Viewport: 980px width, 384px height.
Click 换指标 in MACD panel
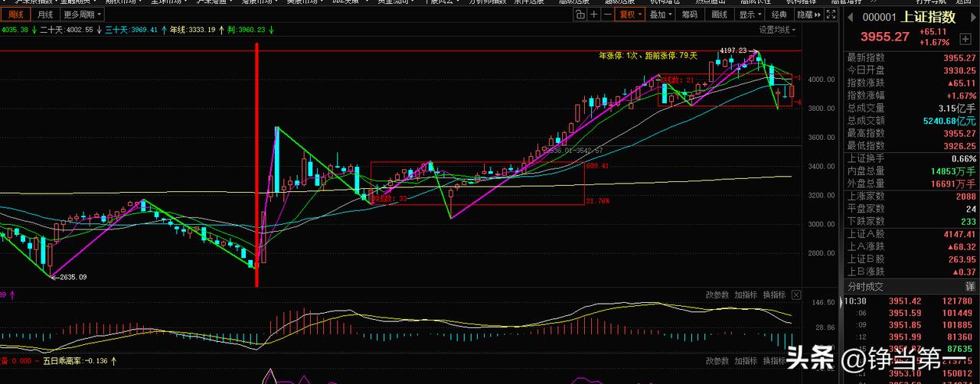tap(774, 295)
